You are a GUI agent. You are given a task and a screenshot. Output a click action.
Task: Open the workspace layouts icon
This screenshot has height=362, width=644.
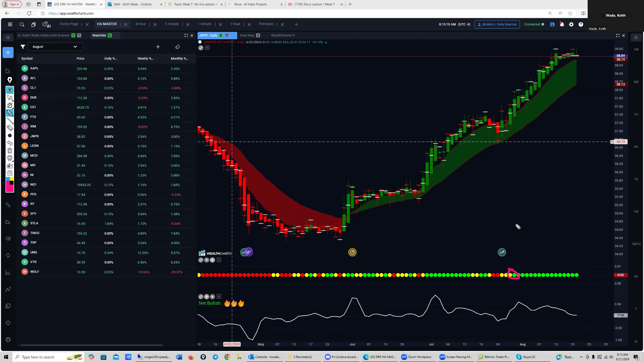click(x=34, y=24)
